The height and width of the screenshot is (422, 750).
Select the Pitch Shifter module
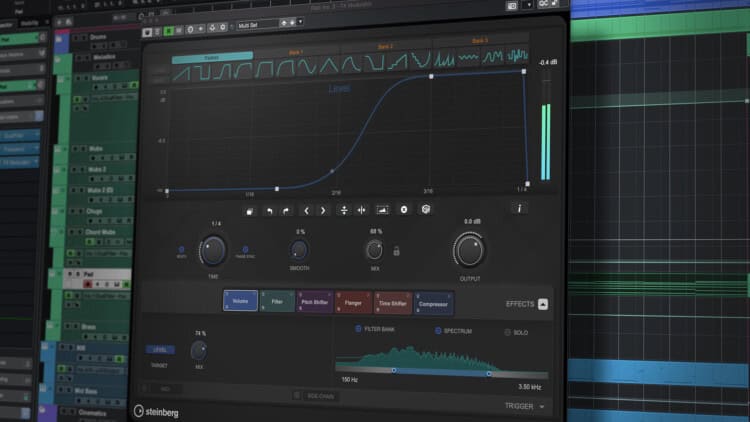314,302
